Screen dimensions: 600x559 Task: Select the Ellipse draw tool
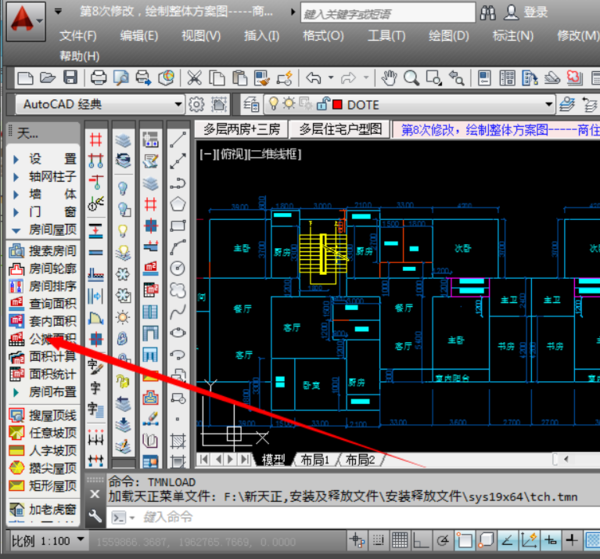point(178,333)
